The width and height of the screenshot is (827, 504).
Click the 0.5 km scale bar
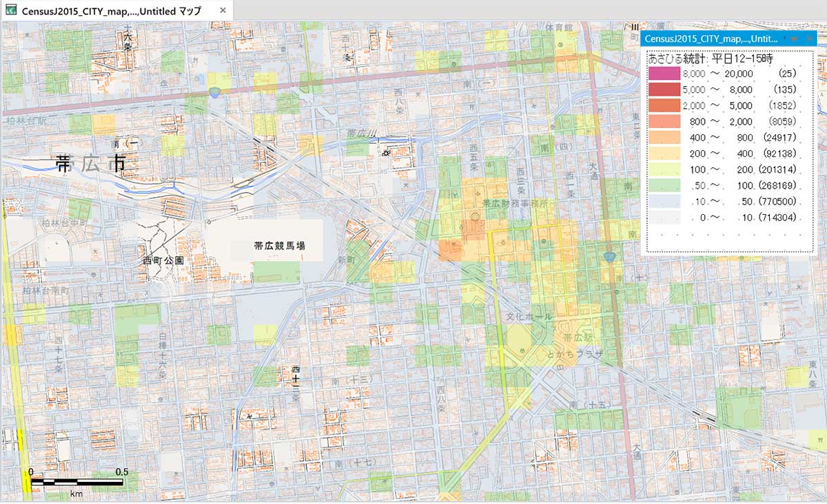(x=76, y=481)
